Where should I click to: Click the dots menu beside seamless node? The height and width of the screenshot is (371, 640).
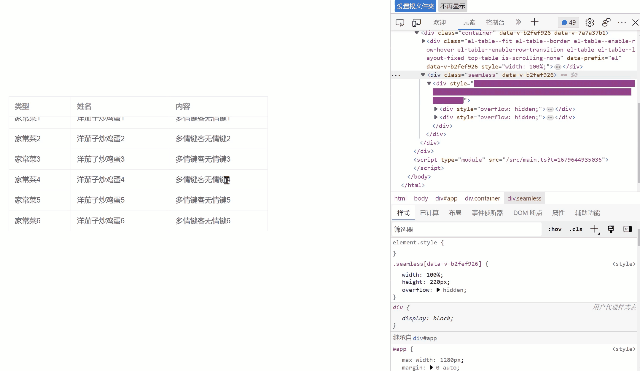(396, 75)
